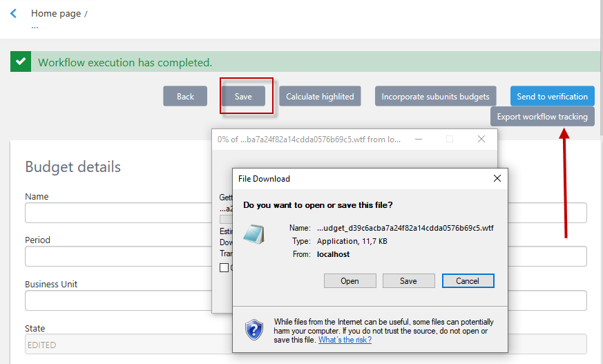Open the Home page breadcrumb
Screen dimensions: 603x364
click(x=56, y=13)
